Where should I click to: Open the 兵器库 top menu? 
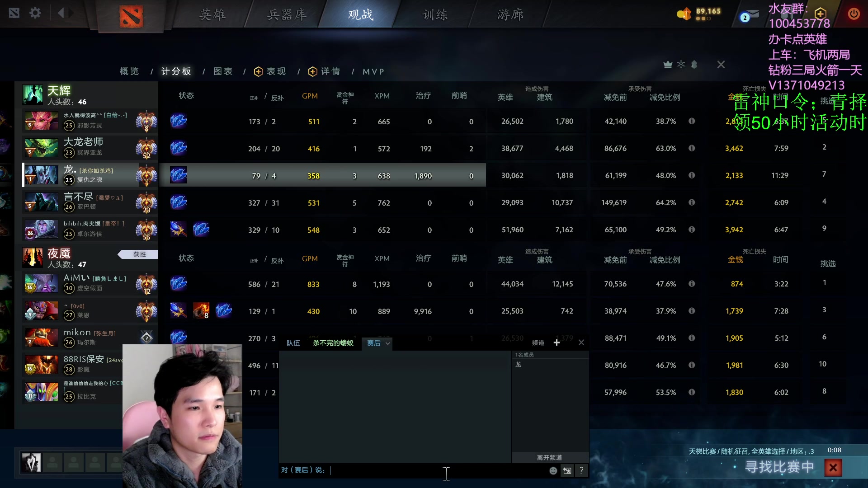287,15
